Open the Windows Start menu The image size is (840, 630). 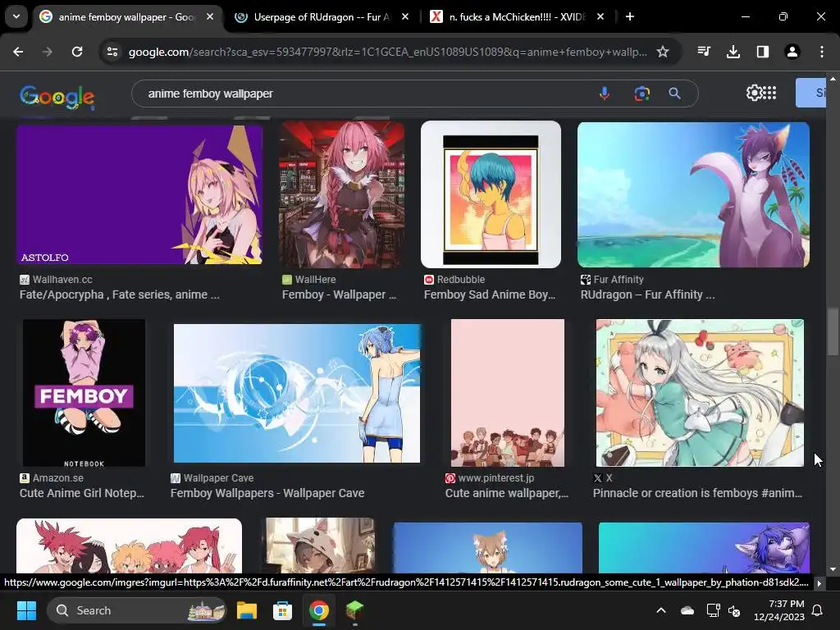coord(26,610)
